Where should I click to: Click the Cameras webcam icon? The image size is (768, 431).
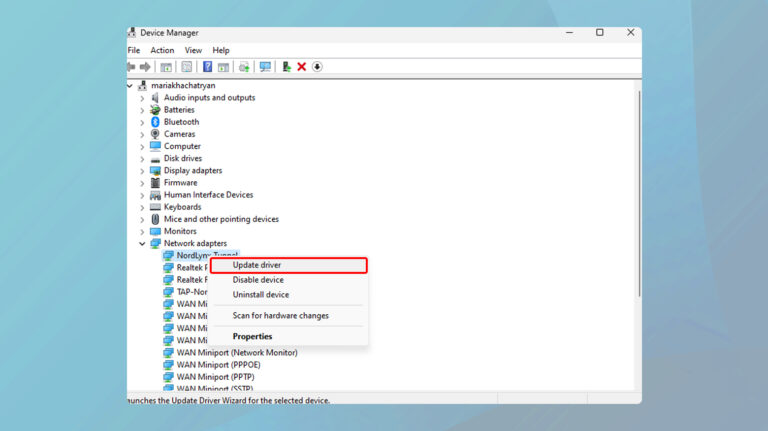155,134
